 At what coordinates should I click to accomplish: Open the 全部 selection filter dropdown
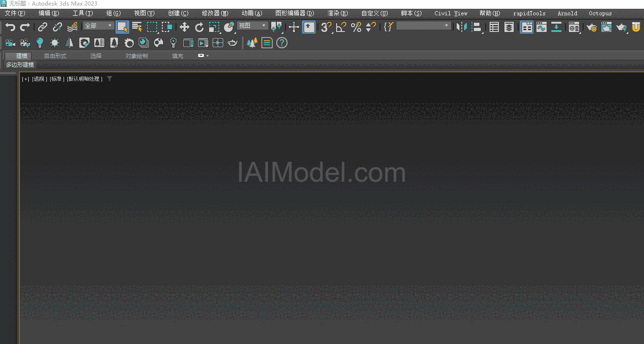[x=99, y=26]
